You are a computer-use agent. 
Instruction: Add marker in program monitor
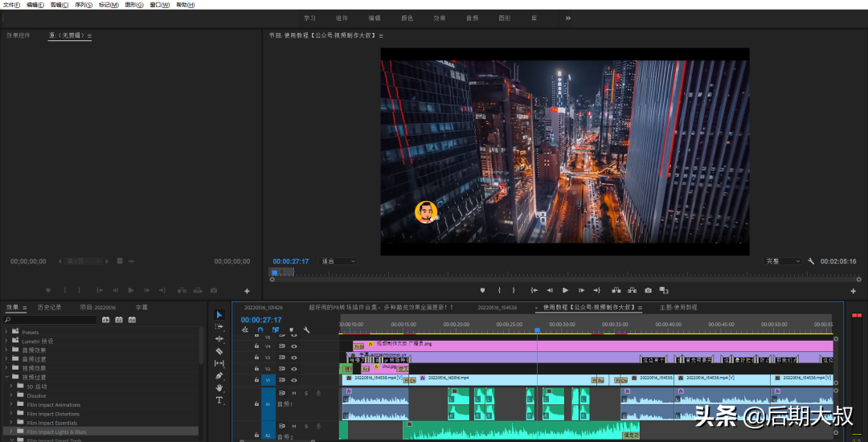click(x=483, y=290)
